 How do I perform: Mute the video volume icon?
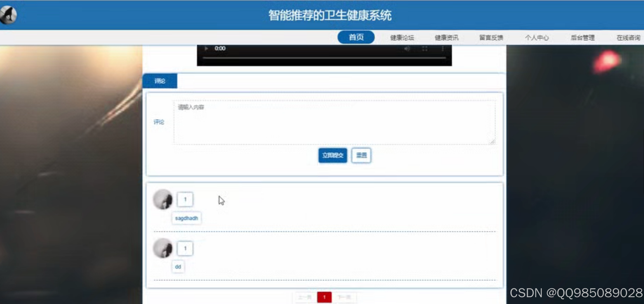click(x=408, y=49)
